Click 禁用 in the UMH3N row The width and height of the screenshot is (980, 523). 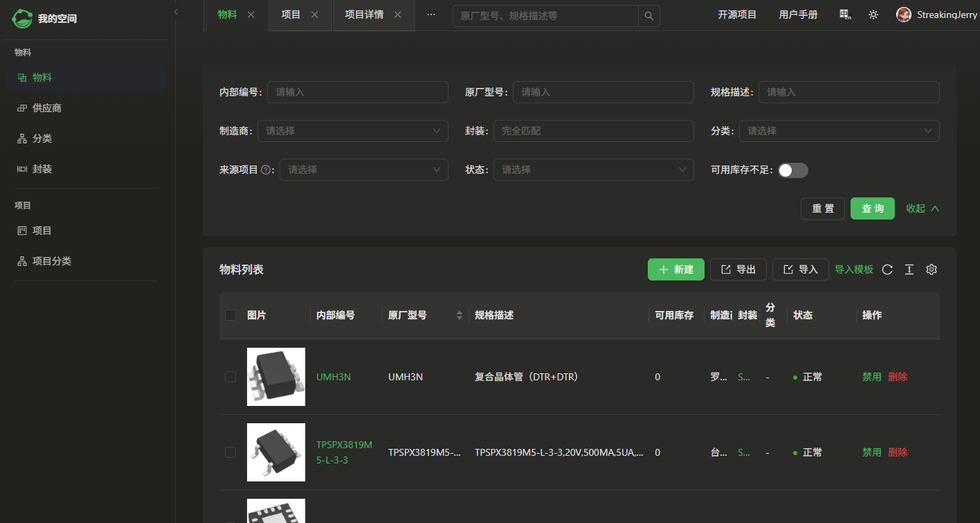click(x=872, y=377)
